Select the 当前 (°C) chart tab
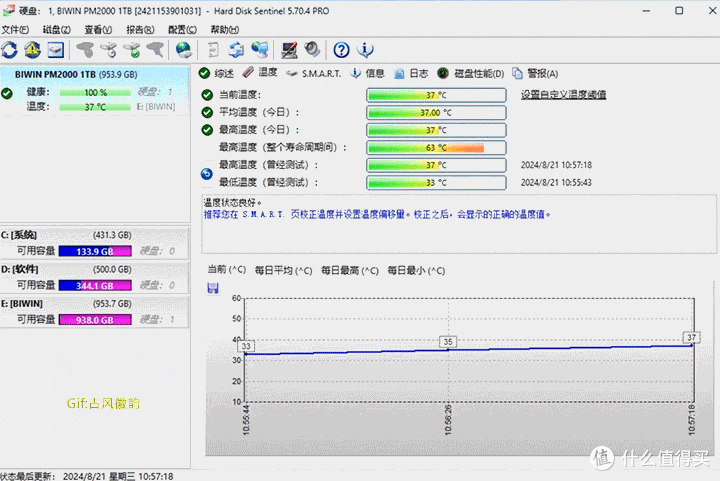The width and height of the screenshot is (720, 481). pyautogui.click(x=227, y=270)
